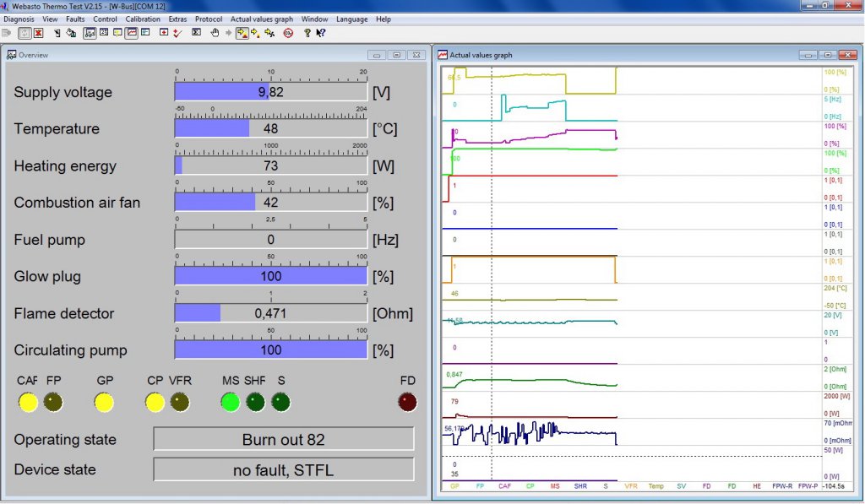The height and width of the screenshot is (504, 865).
Task: Click the FD dark red indicator light
Action: pyautogui.click(x=407, y=403)
